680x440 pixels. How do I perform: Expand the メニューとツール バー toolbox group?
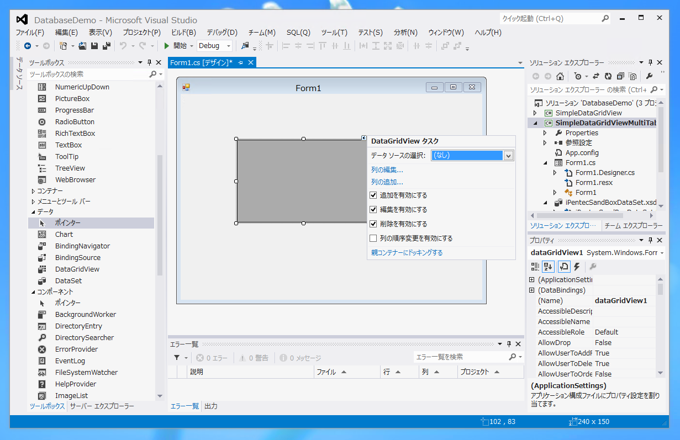33,202
